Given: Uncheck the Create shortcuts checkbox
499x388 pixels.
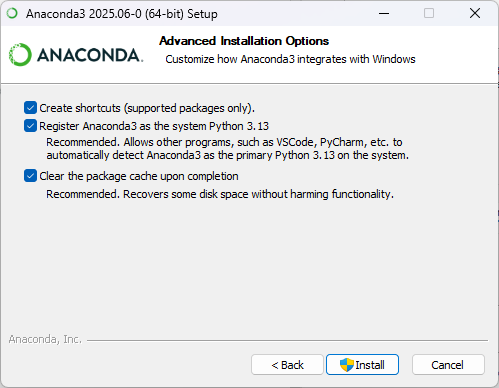Looking at the screenshot, I should 30,108.
